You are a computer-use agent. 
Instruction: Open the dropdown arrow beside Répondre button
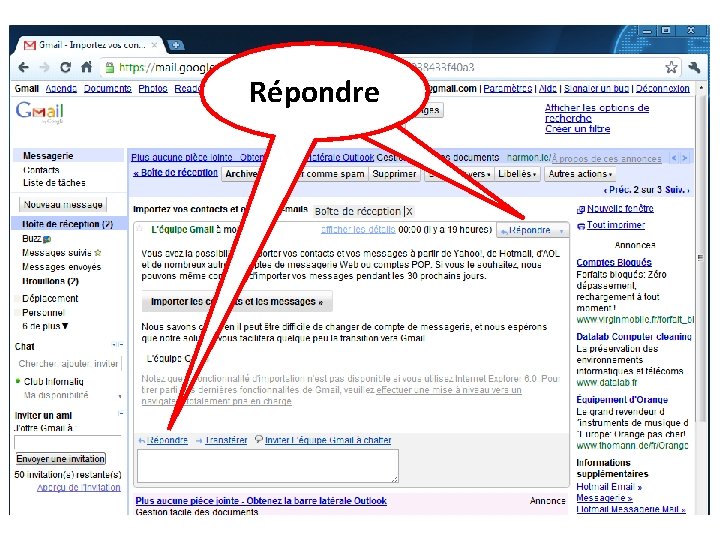click(x=561, y=231)
